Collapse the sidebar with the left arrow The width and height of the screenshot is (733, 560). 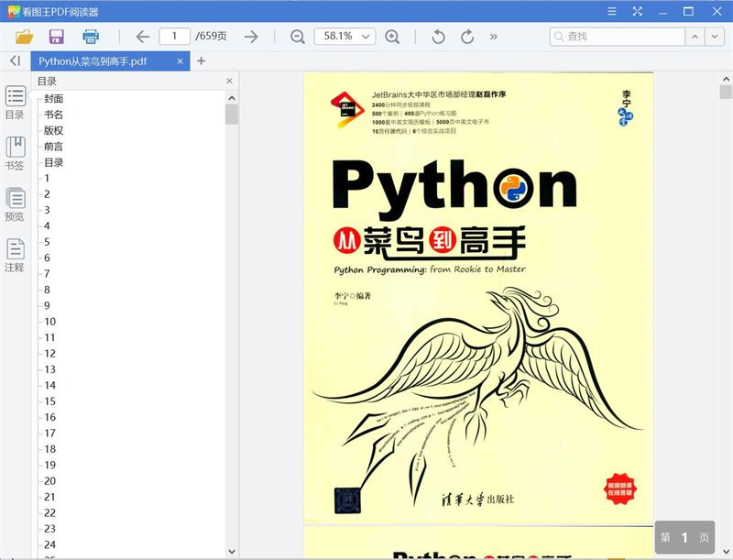pos(15,61)
